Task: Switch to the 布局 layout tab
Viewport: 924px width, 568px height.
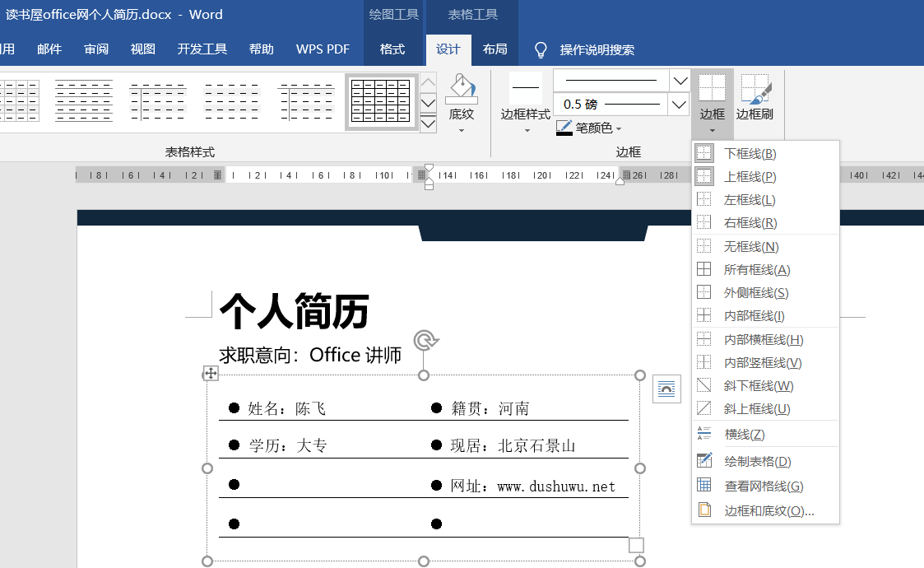Action: tap(495, 49)
